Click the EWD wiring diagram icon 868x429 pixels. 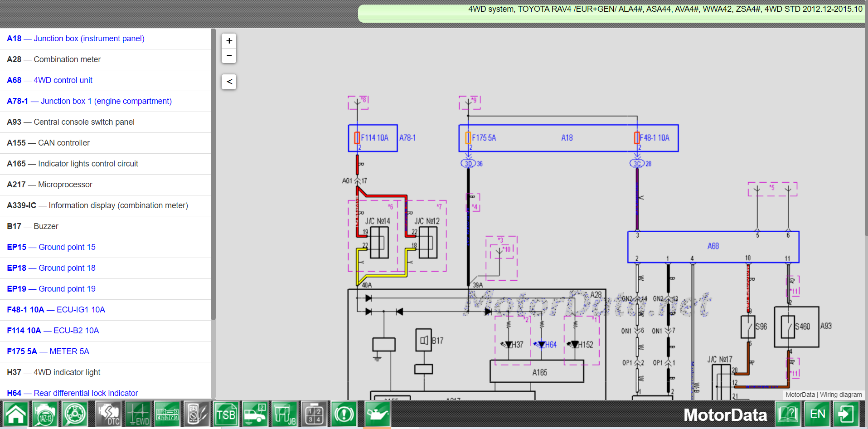tap(138, 414)
